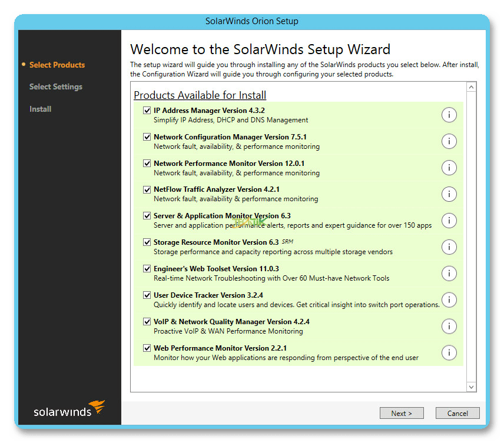Cancel the setup wizard
The height and width of the screenshot is (443, 504).
click(457, 413)
